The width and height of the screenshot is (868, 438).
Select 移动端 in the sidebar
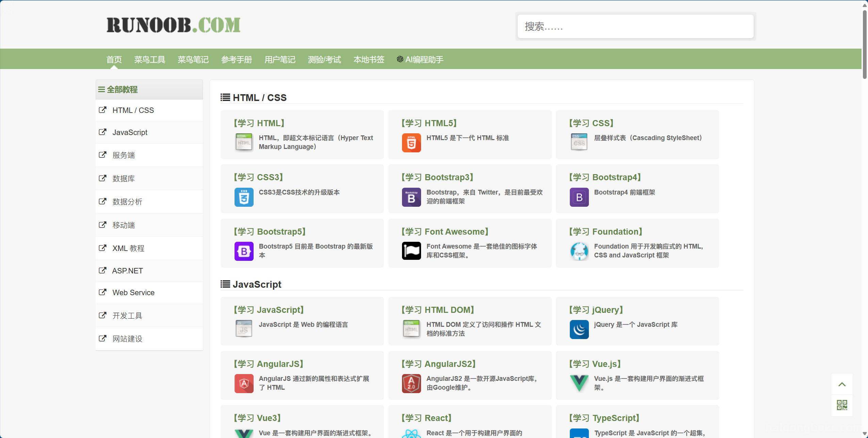[149, 225]
